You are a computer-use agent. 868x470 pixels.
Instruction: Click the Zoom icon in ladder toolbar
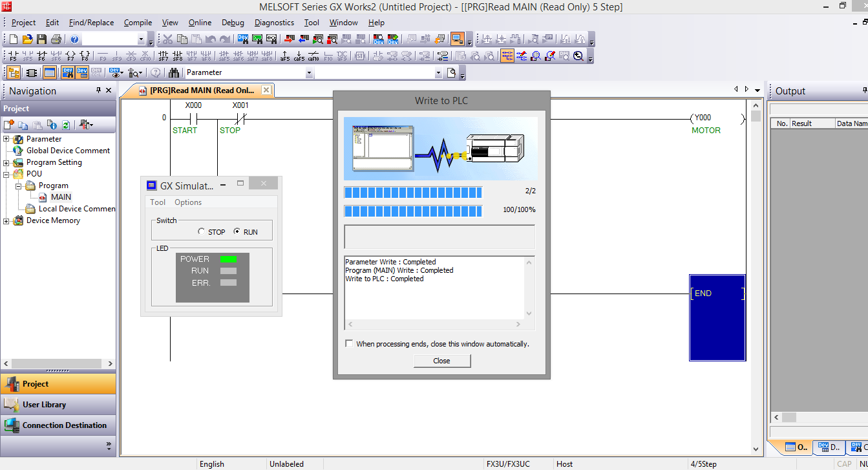click(x=578, y=56)
